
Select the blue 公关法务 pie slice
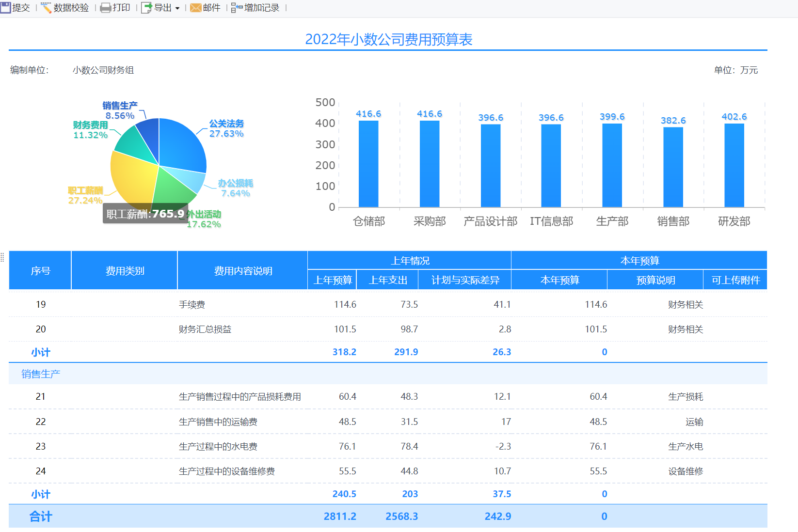pos(182,143)
